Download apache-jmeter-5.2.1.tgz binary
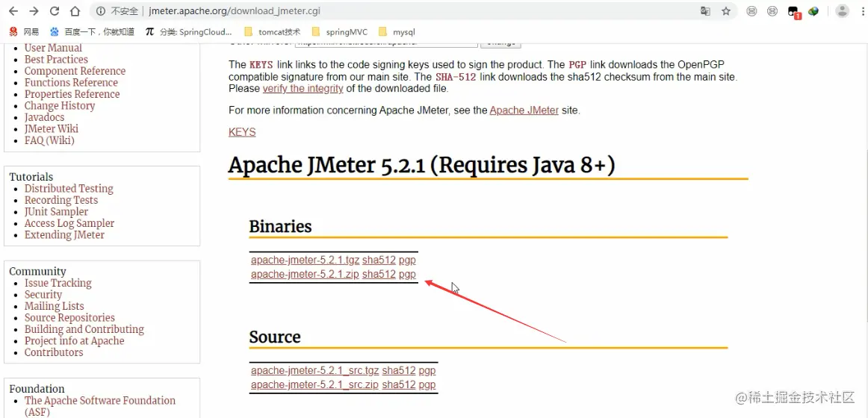This screenshot has height=418, width=868. [305, 261]
